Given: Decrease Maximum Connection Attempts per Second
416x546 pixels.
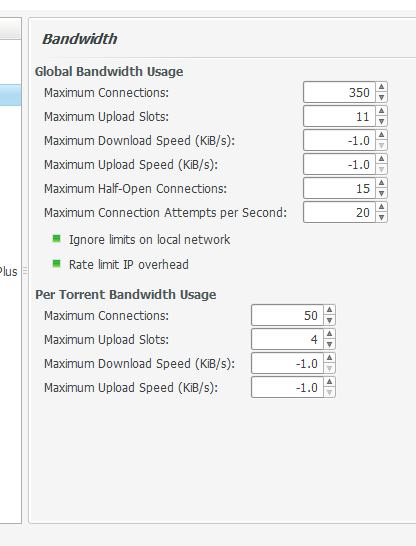Looking at the screenshot, I should point(382,218).
